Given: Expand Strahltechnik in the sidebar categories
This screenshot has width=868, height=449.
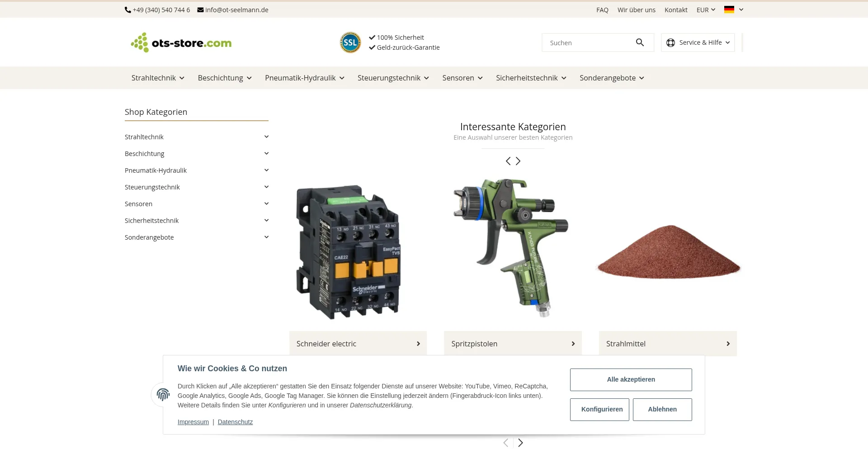Looking at the screenshot, I should point(266,137).
